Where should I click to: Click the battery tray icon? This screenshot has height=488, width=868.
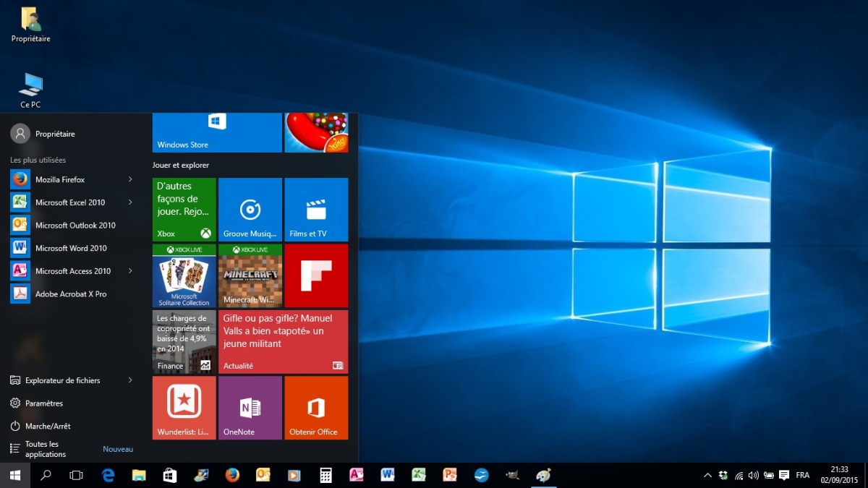[769, 475]
